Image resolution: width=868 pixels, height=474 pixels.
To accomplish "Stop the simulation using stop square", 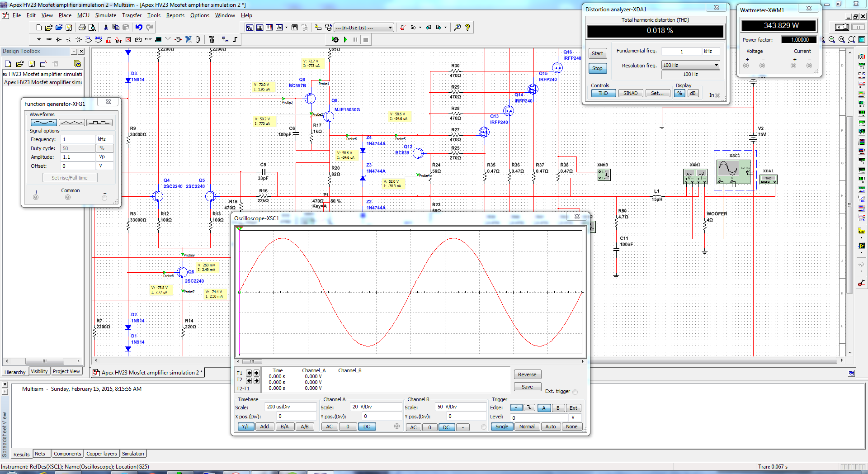I will click(x=366, y=39).
